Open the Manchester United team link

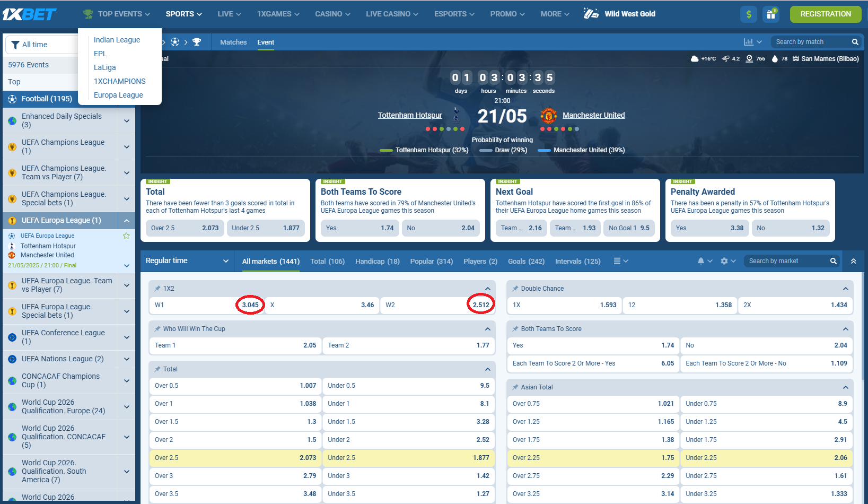(x=594, y=115)
